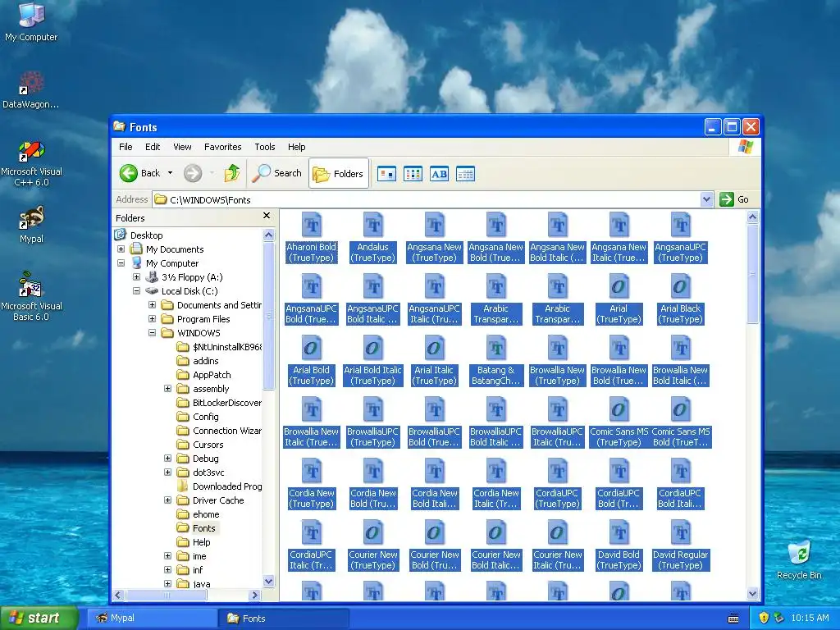This screenshot has height=630, width=840.
Task: Select the Help folder in tree
Action: coord(202,541)
